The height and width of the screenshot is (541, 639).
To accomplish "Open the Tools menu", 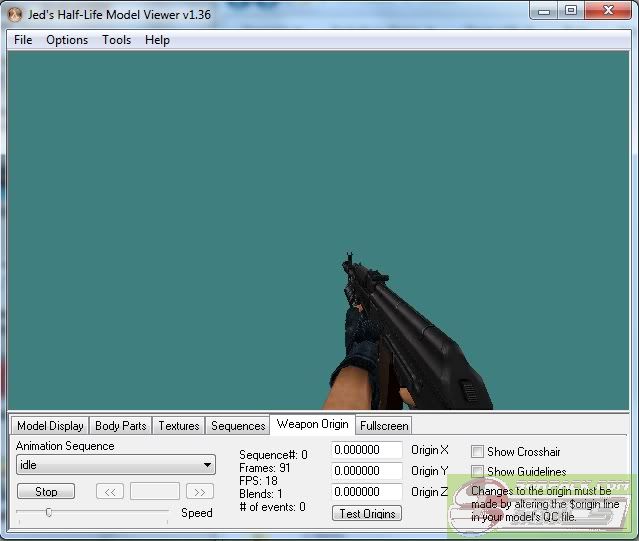I will coord(116,40).
